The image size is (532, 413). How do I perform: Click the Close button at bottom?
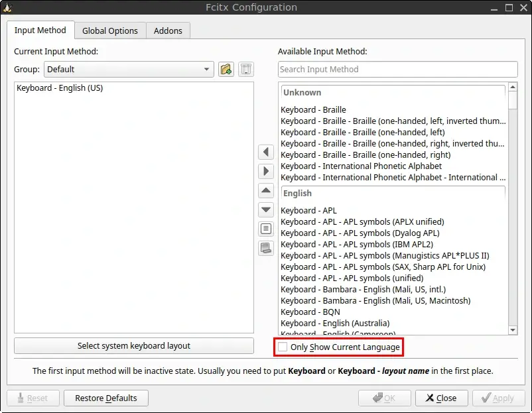coord(441,398)
